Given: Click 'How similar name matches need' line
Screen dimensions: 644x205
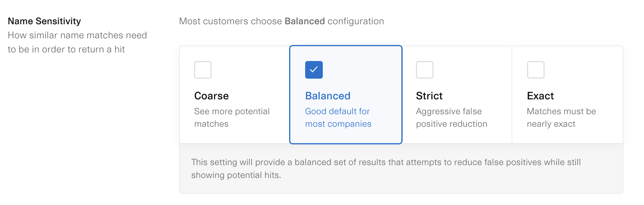Looking at the screenshot, I should (x=77, y=35).
